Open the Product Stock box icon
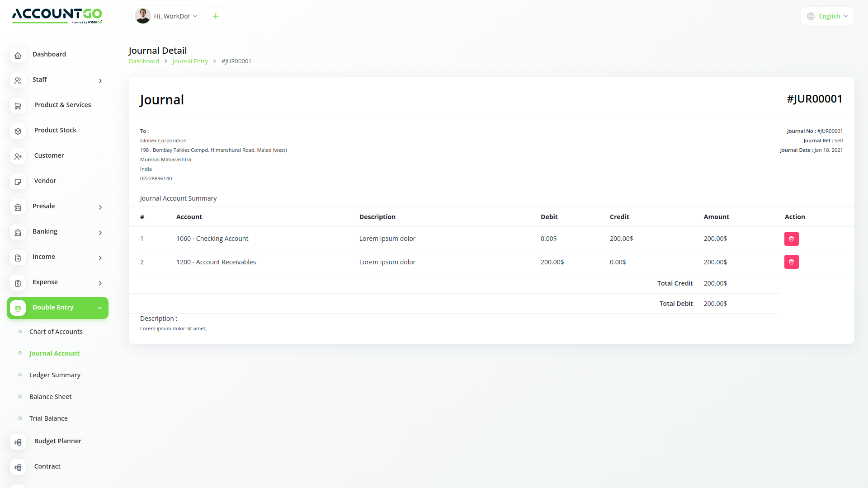 pos(18,131)
